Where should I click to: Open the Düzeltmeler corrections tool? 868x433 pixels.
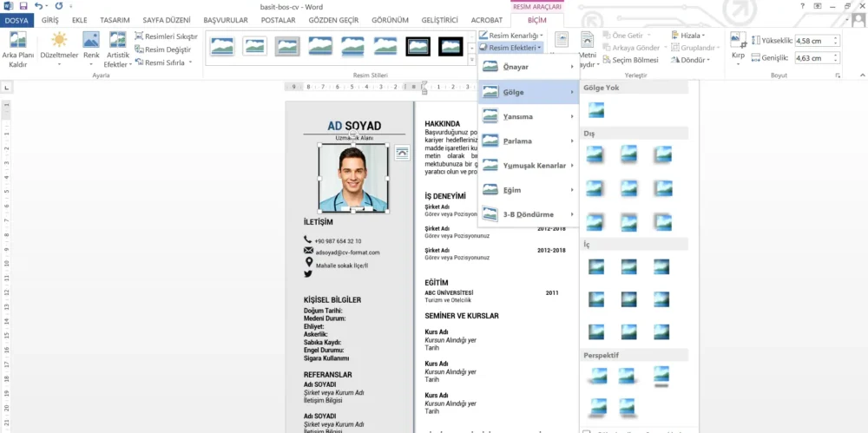(x=59, y=49)
